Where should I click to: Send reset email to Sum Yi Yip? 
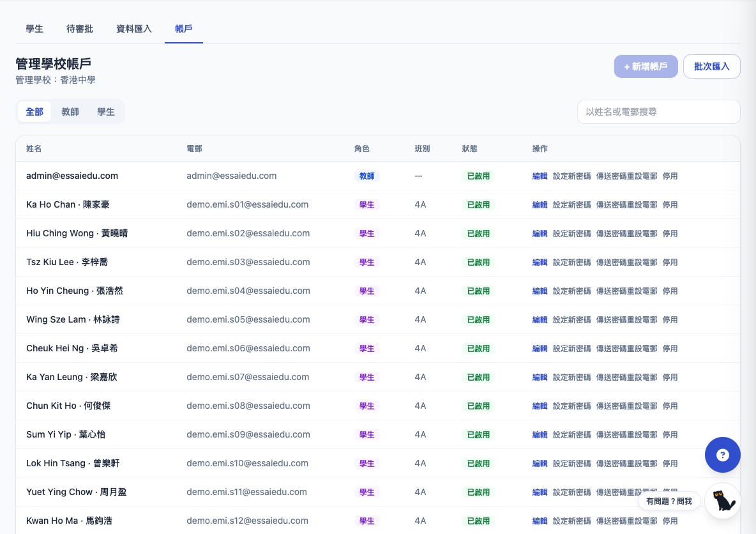(627, 434)
